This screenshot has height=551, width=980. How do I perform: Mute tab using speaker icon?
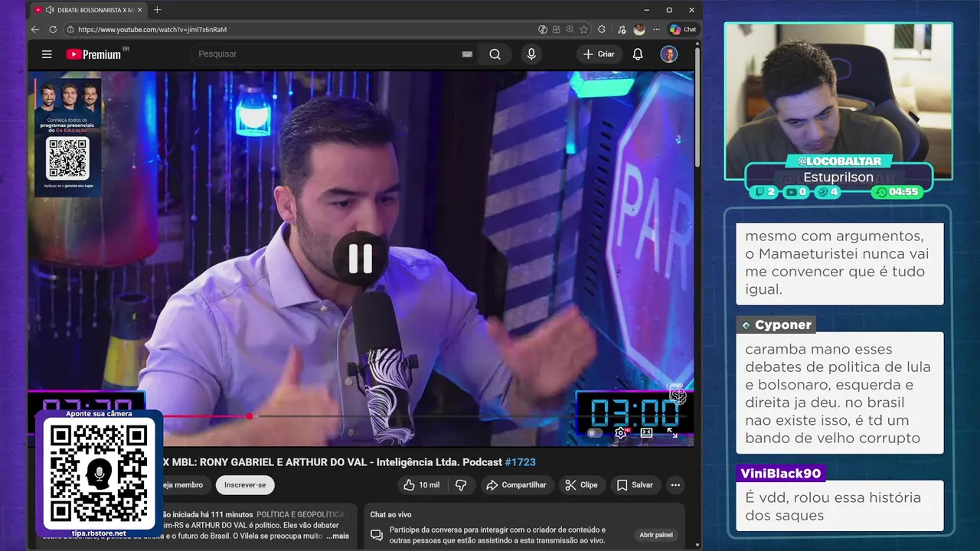(x=50, y=10)
